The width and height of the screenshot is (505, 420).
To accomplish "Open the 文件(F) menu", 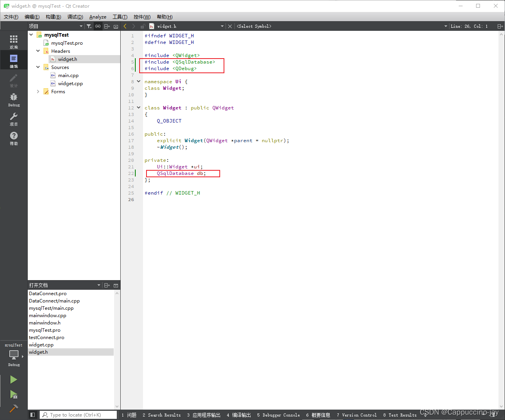I will tap(11, 17).
